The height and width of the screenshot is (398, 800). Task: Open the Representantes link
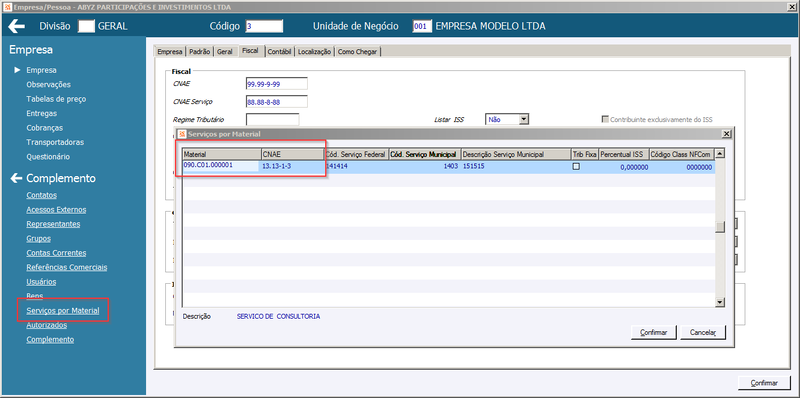53,223
